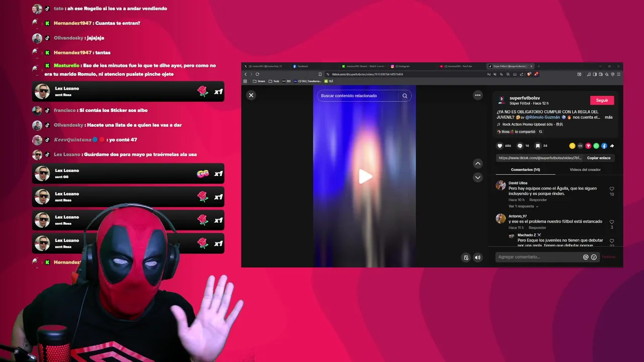Open comments via speech bubble icon
Screen dimensions: 644x362
pos(520,146)
